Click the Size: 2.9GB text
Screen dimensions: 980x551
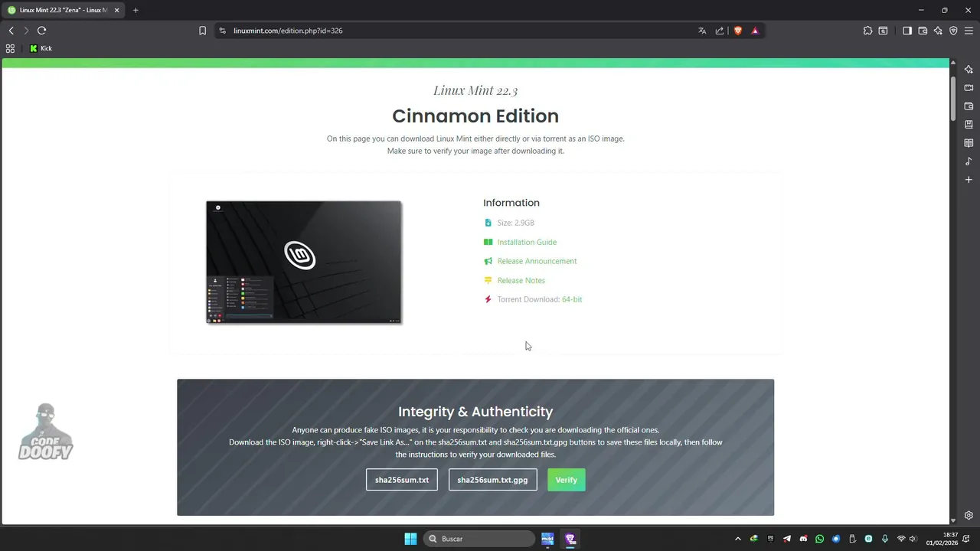pos(516,223)
